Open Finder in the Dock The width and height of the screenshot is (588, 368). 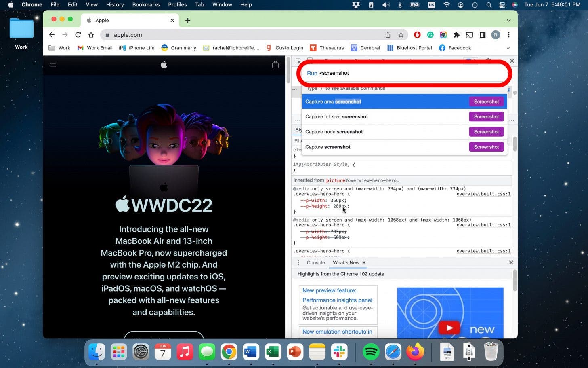pyautogui.click(x=97, y=352)
